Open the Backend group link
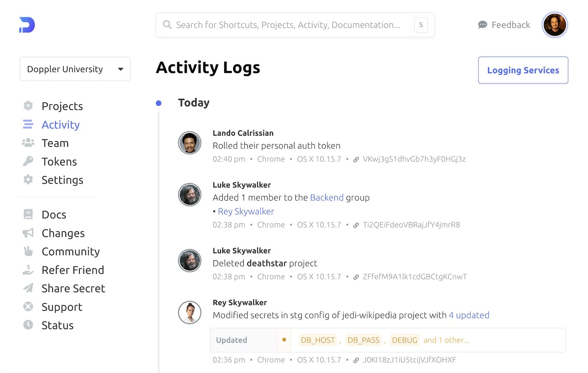This screenshot has width=588, height=373. tap(327, 197)
